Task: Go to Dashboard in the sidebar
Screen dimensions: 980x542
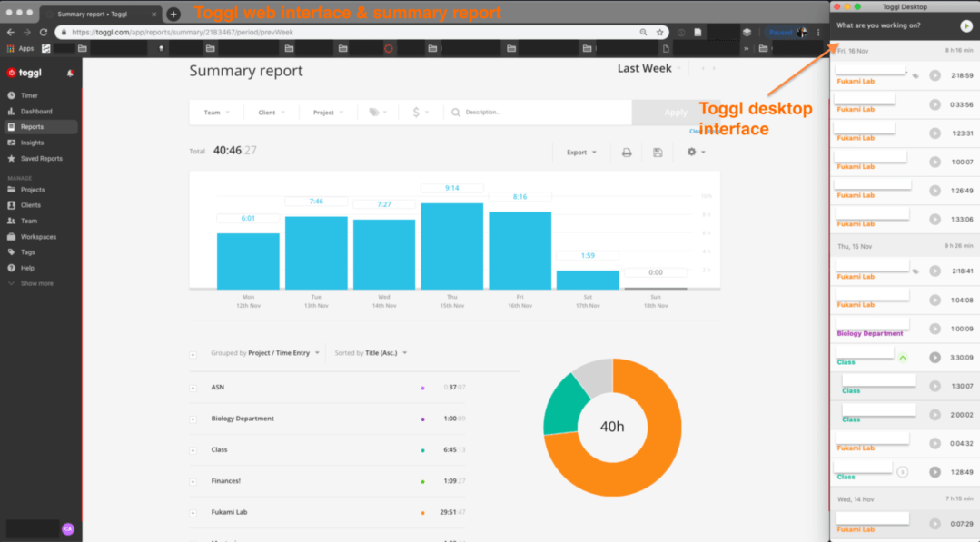Action: tap(36, 112)
